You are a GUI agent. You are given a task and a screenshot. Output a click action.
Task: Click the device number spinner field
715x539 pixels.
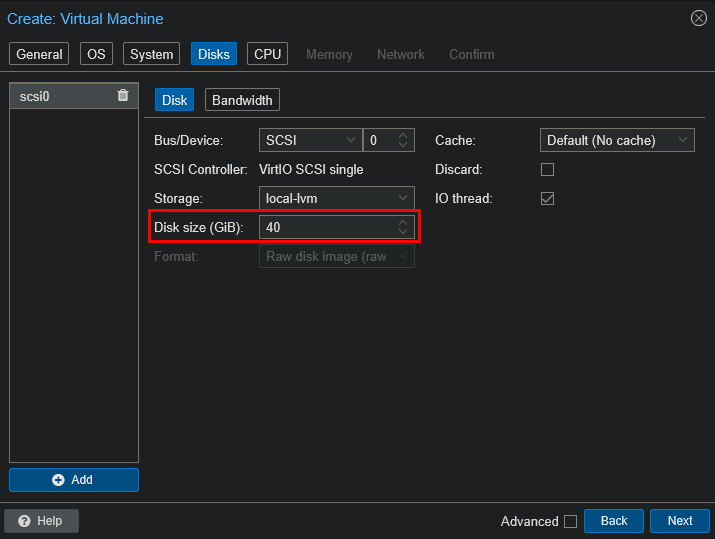coord(380,141)
